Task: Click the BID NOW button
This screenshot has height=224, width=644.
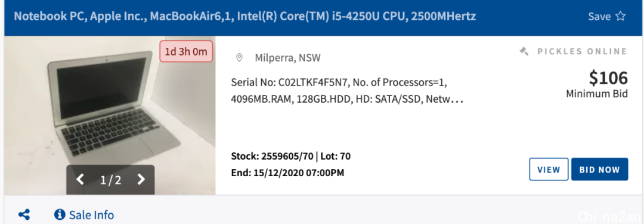Action: (x=600, y=169)
